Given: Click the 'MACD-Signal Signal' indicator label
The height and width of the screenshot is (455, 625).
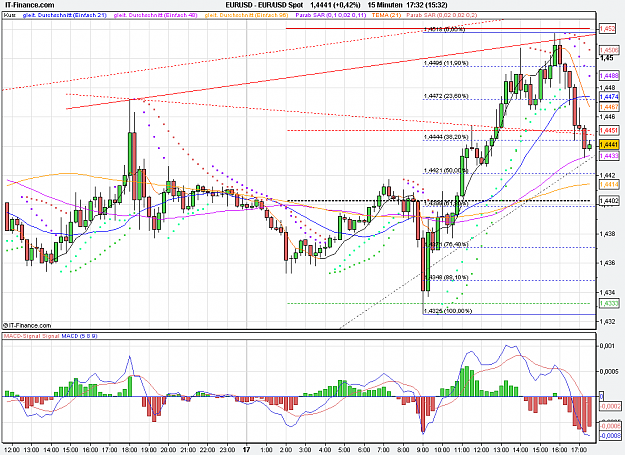Looking at the screenshot, I should click(x=31, y=336).
